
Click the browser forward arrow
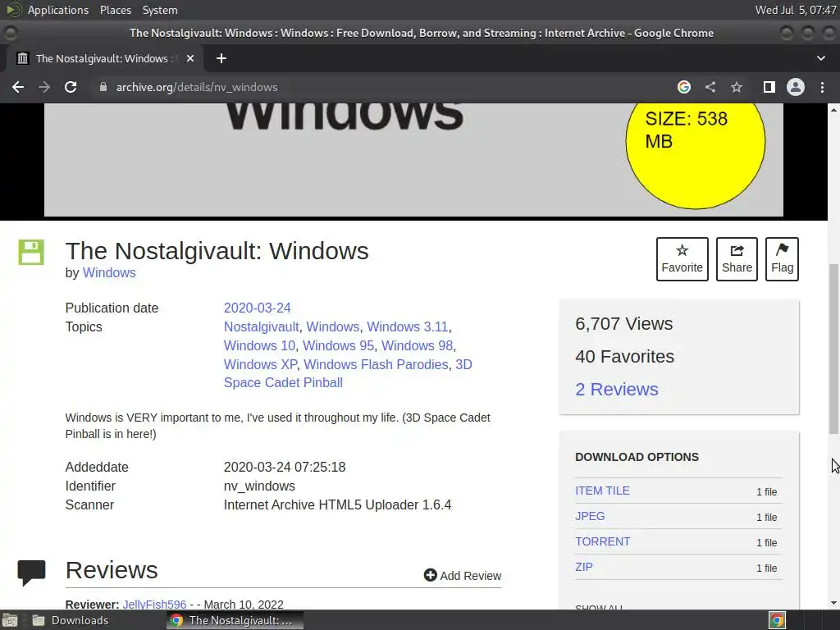(44, 87)
